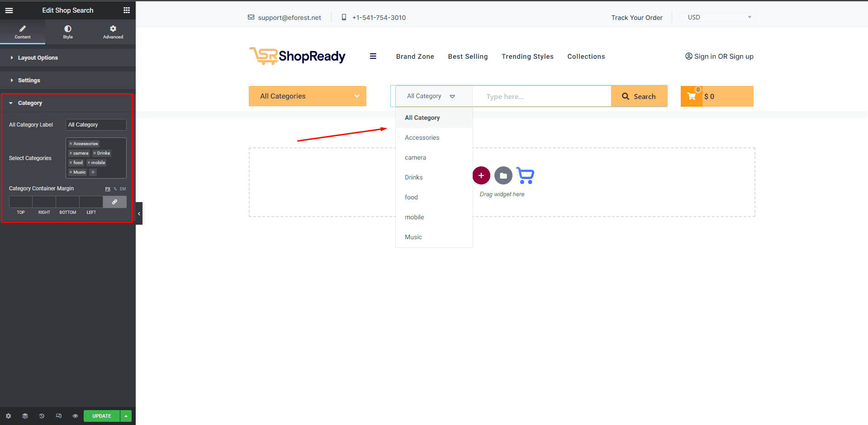Image resolution: width=868 pixels, height=425 pixels.
Task: Open the Elementor hamburger menu
Action: tap(9, 10)
